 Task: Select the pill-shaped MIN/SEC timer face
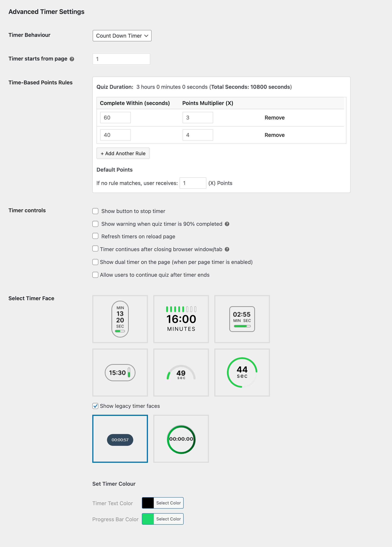[x=120, y=319]
